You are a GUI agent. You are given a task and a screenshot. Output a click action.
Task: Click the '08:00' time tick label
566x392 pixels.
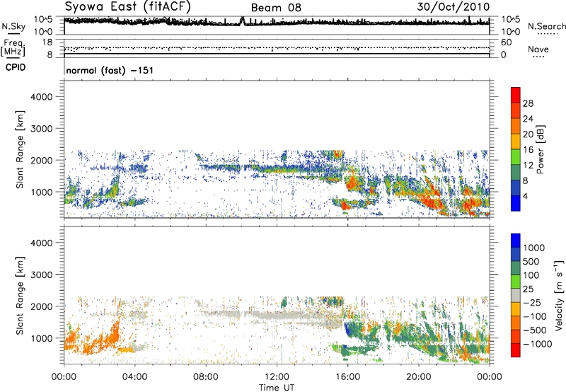[x=206, y=377]
